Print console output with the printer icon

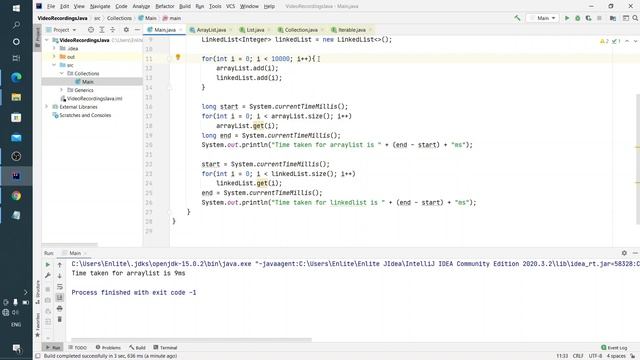(60, 308)
